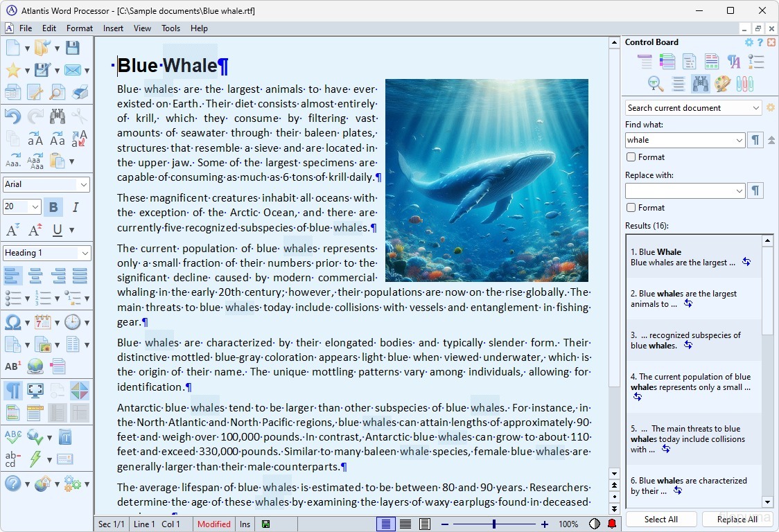
Task: Enable the Format checkbox under Replace with
Action: pos(630,208)
